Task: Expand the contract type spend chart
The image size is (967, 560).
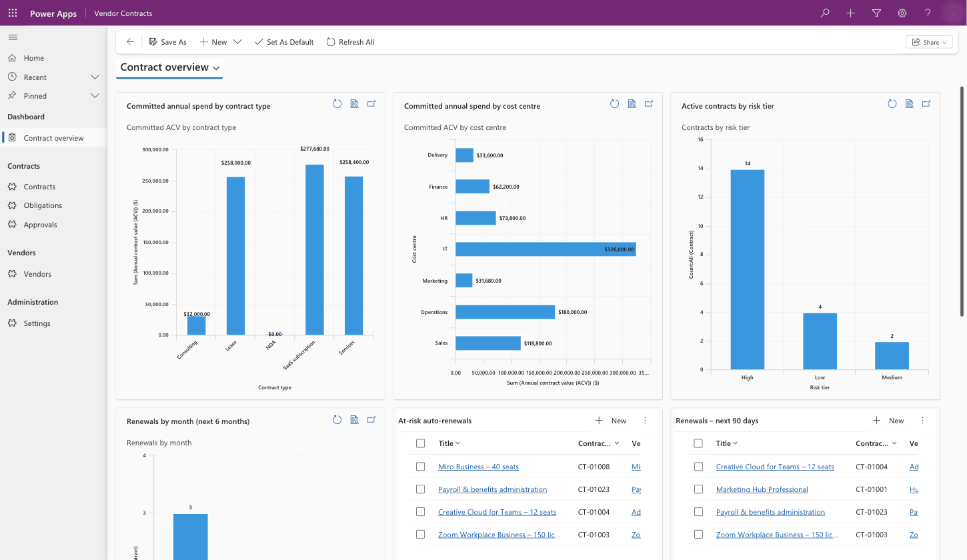Action: 371,103
